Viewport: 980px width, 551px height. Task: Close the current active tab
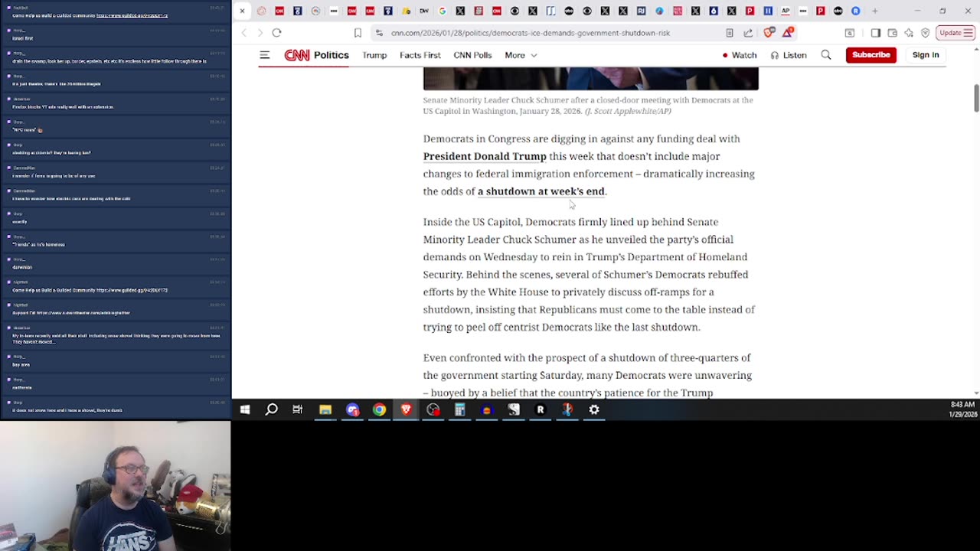(242, 11)
